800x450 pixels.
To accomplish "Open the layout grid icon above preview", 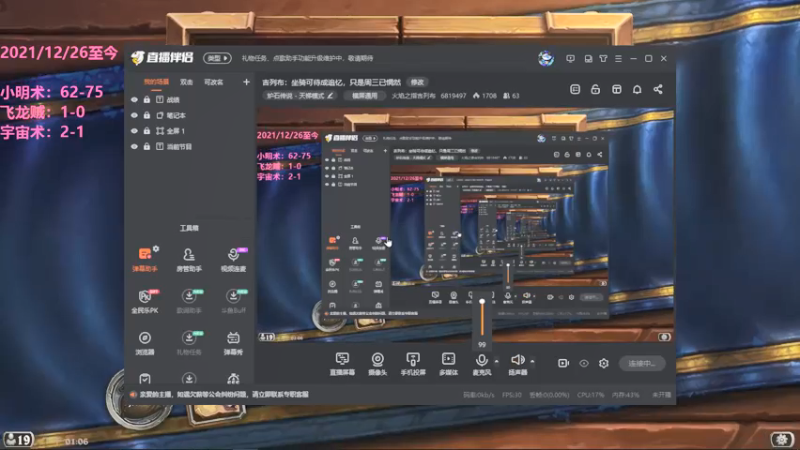I will [616, 89].
